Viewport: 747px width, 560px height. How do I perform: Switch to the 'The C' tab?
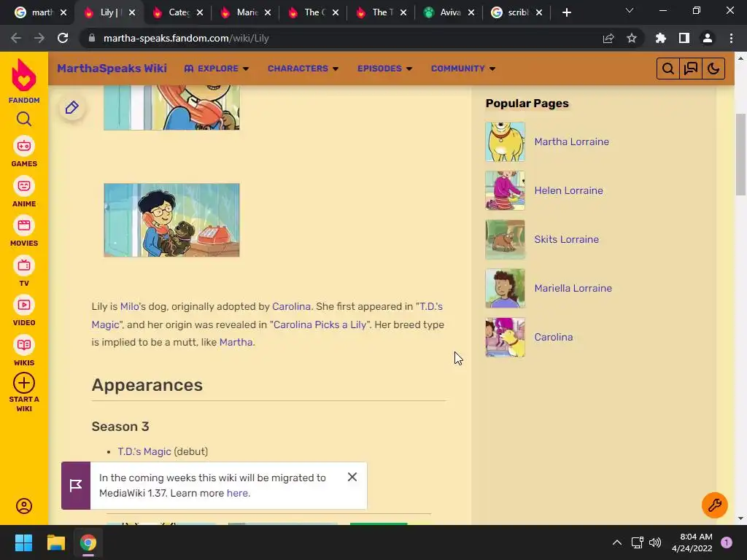coord(313,12)
